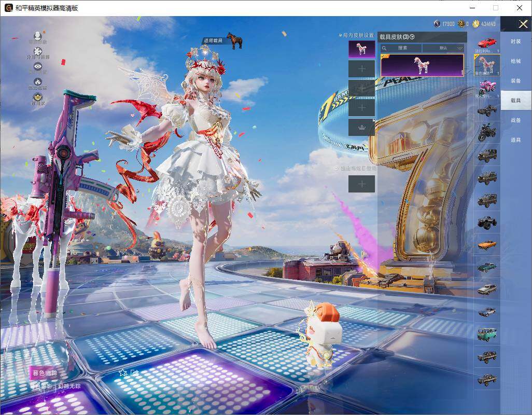Click the 17900 currency icon
The width and height of the screenshot is (532, 415).
click(x=437, y=24)
